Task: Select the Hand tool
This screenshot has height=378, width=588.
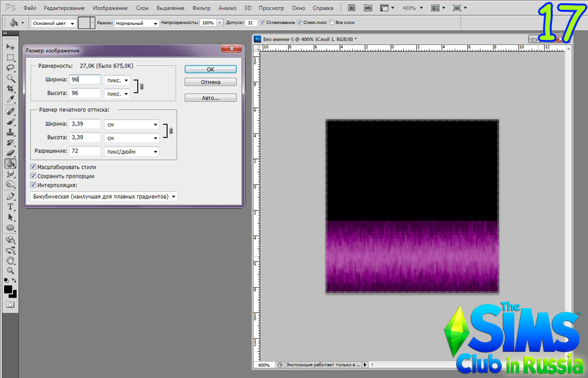Action: pyautogui.click(x=10, y=260)
